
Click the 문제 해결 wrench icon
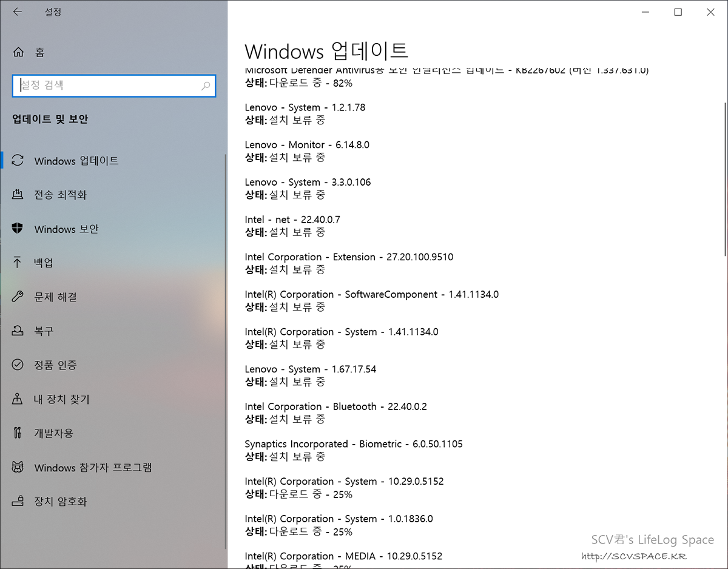click(x=18, y=297)
